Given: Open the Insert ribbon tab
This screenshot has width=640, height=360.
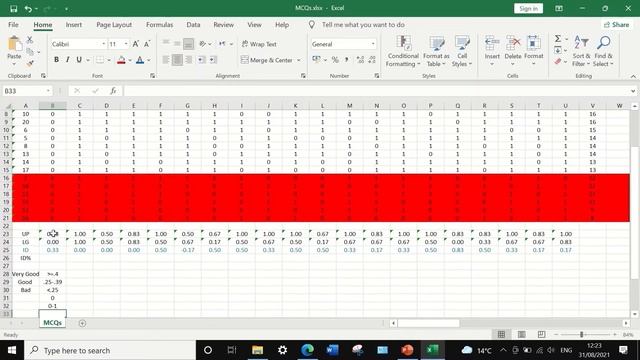Looking at the screenshot, I should coord(74,24).
